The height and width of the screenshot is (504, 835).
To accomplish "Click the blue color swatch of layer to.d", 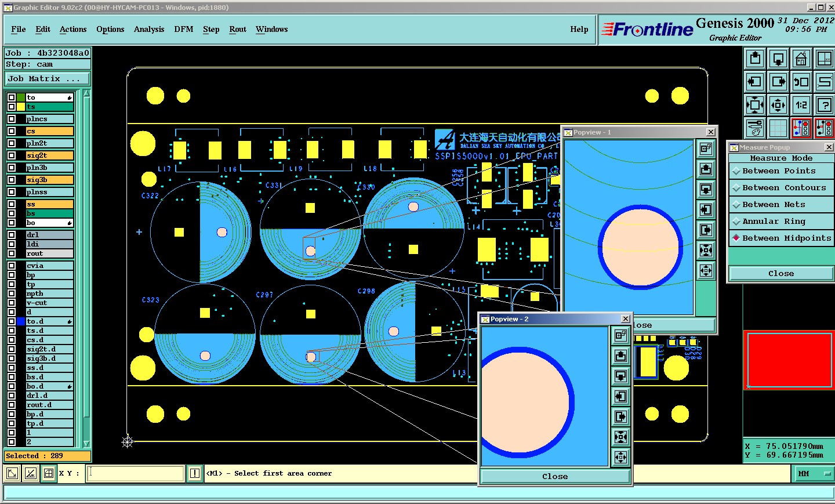I will [21, 321].
